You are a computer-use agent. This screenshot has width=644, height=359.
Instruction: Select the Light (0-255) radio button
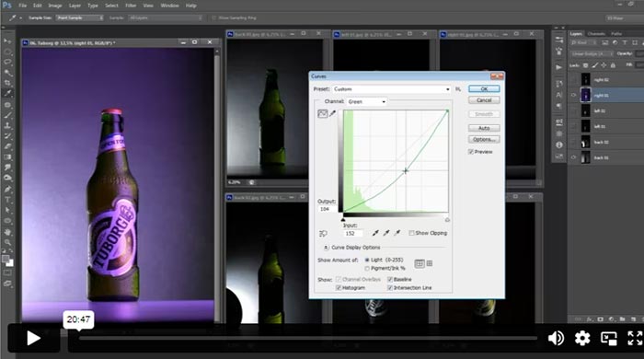(x=367, y=260)
